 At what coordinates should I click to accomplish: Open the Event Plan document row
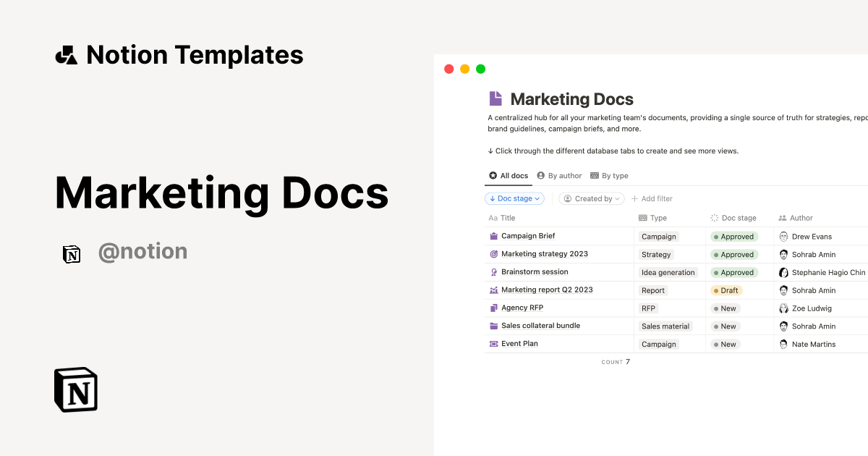521,343
